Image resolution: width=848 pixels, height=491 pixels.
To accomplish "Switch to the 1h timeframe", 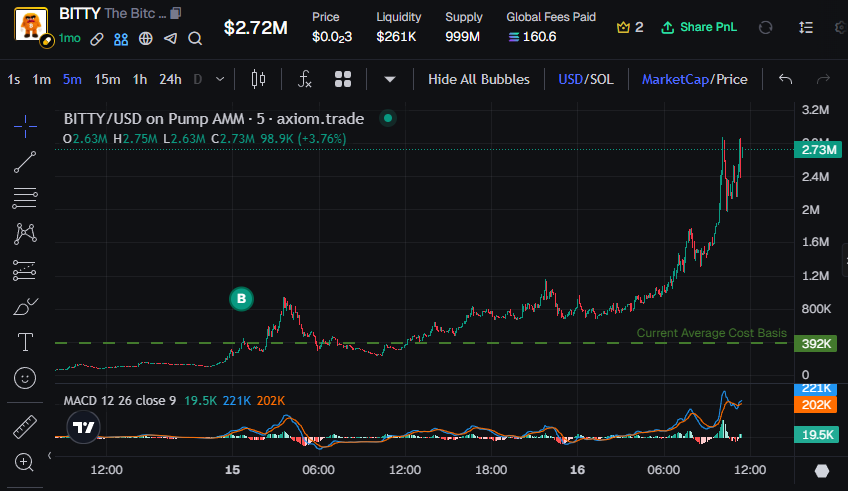I will coord(140,79).
